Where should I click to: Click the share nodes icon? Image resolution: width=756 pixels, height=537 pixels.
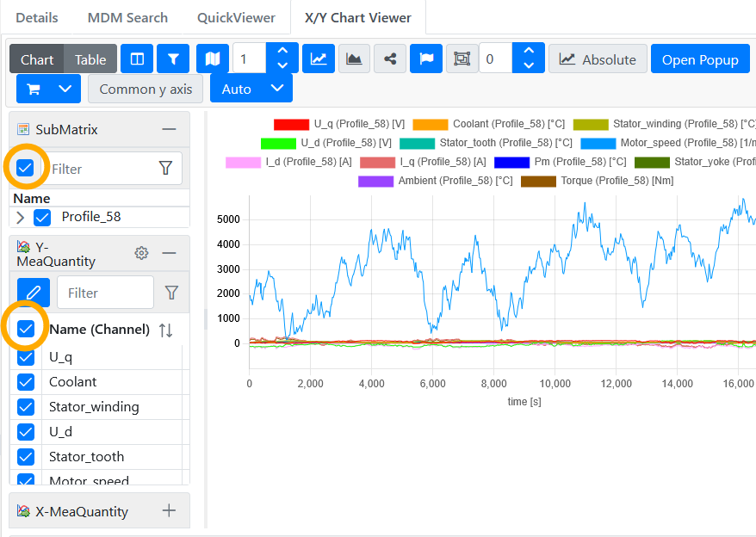390,59
